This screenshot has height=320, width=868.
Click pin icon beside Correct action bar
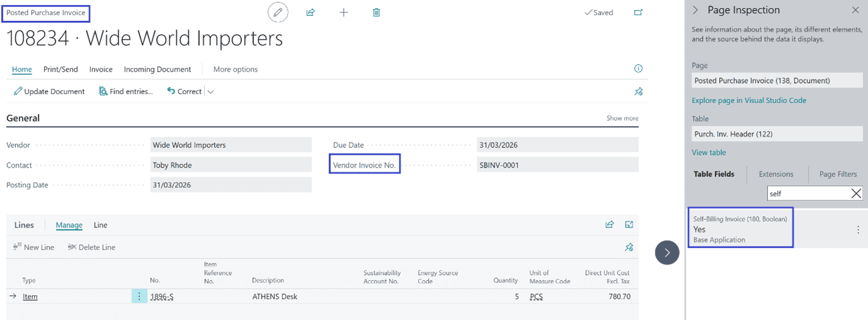point(638,92)
